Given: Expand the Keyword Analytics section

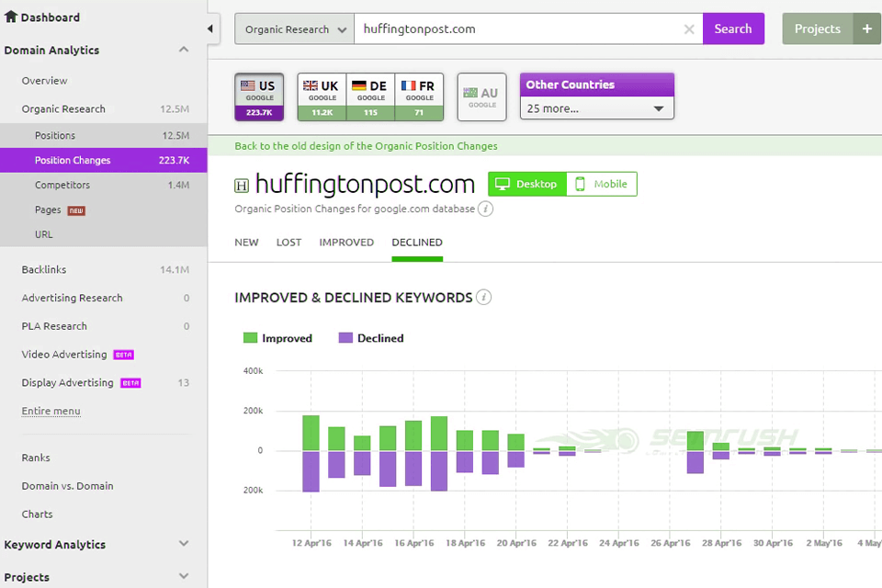Looking at the screenshot, I should coord(184,544).
